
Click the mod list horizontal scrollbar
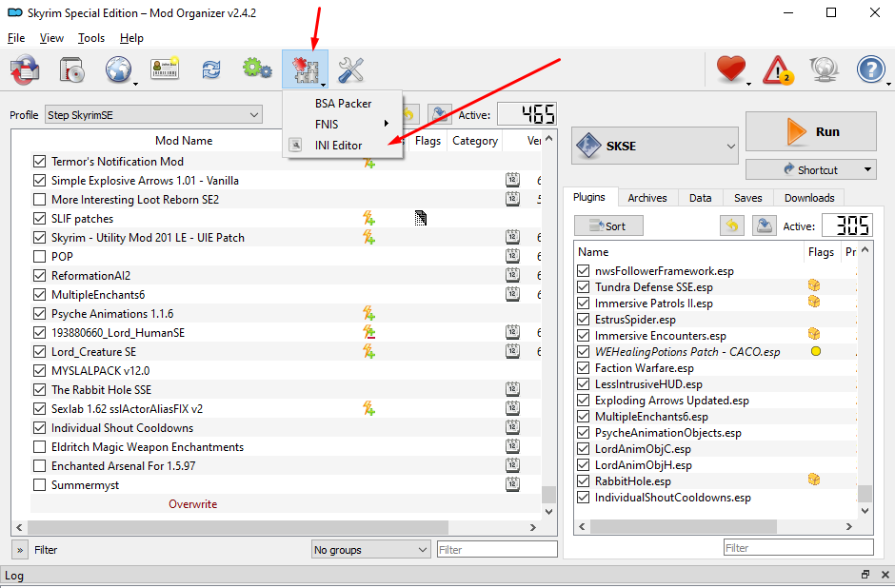(238, 527)
